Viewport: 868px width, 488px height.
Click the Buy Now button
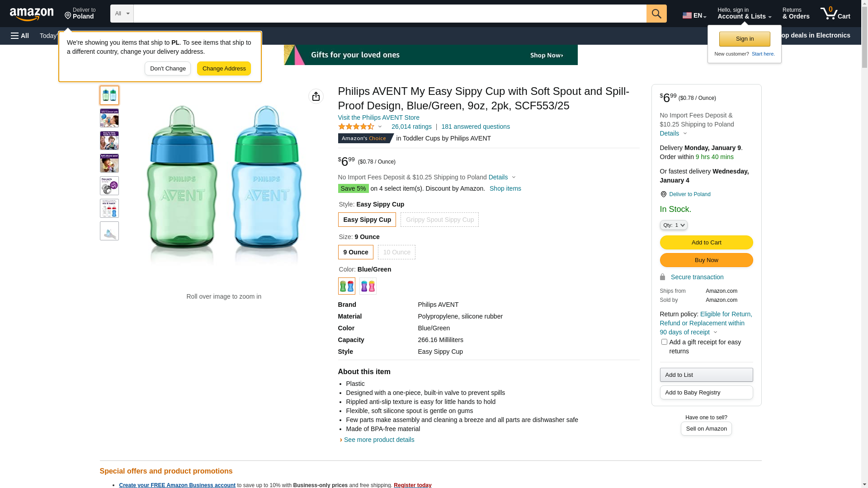click(706, 260)
